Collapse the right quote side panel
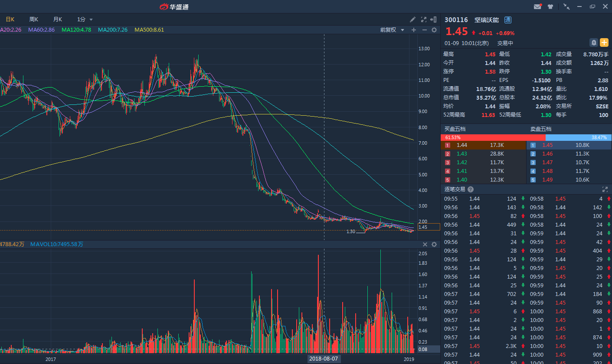Screen dimensions: 612x364 coord(434,19)
